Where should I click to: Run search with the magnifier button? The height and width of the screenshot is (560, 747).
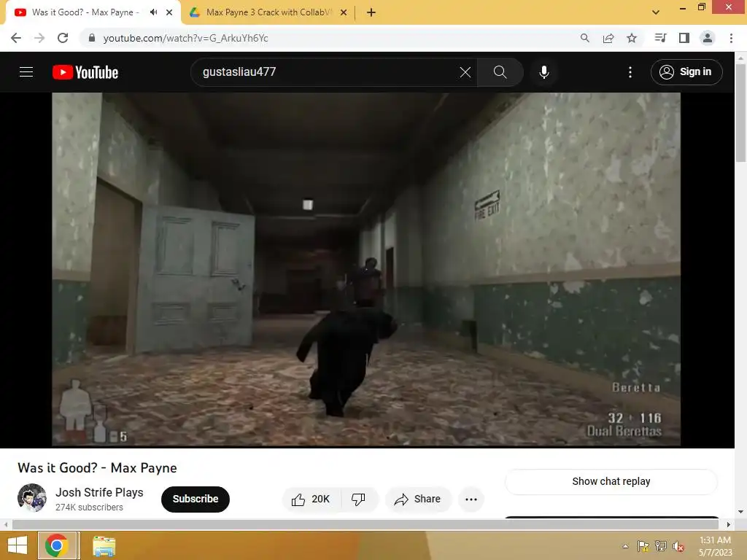coord(500,72)
